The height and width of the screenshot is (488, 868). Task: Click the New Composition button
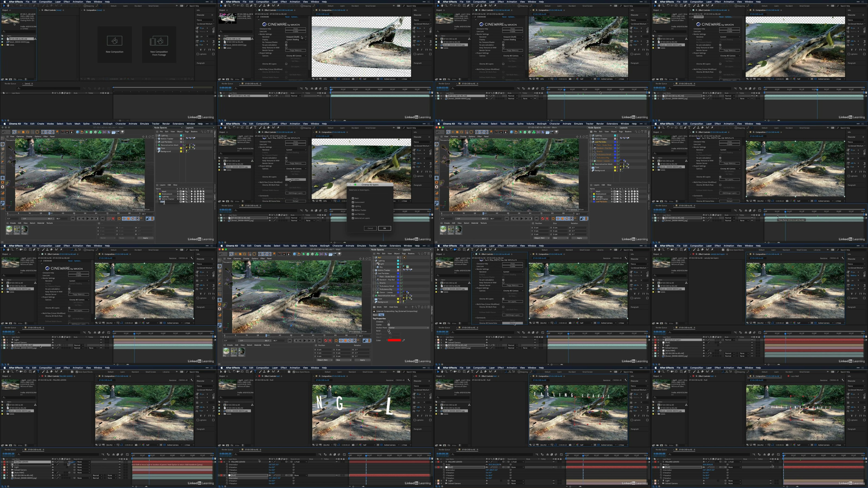[x=114, y=44]
